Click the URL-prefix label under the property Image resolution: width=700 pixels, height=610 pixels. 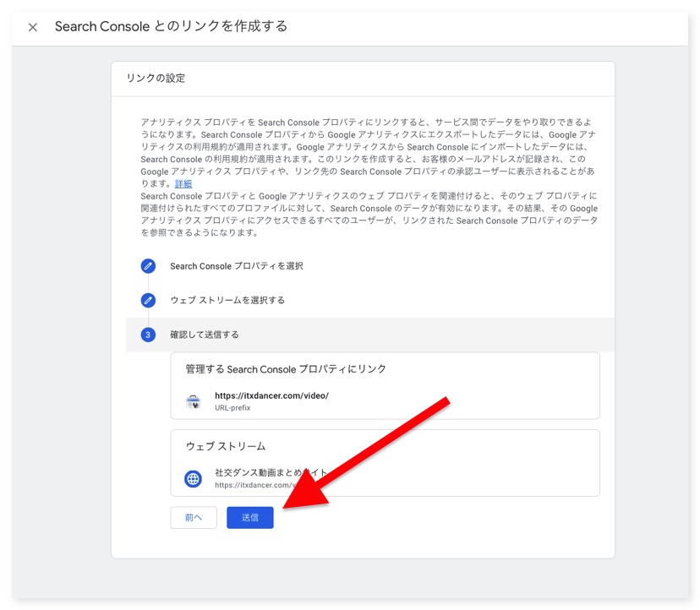pyautogui.click(x=232, y=408)
